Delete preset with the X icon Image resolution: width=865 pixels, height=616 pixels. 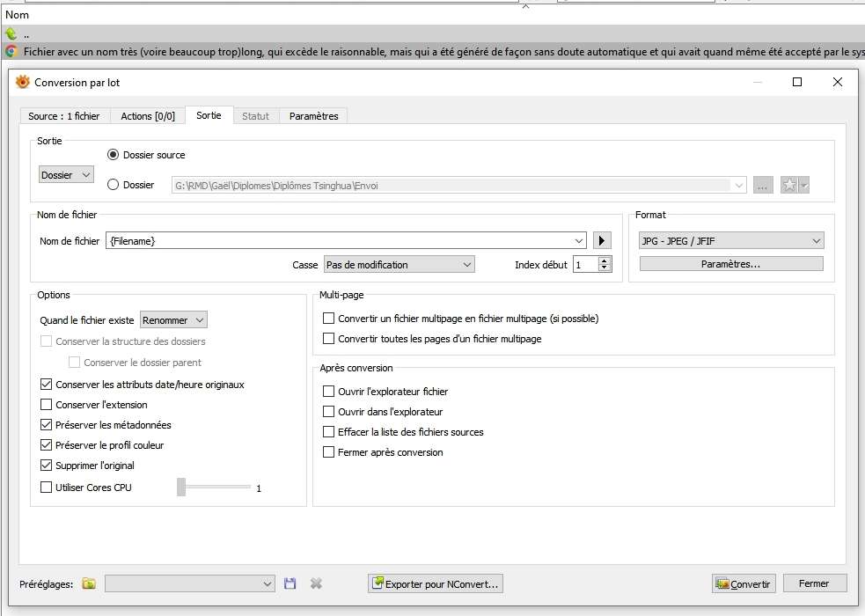point(316,583)
